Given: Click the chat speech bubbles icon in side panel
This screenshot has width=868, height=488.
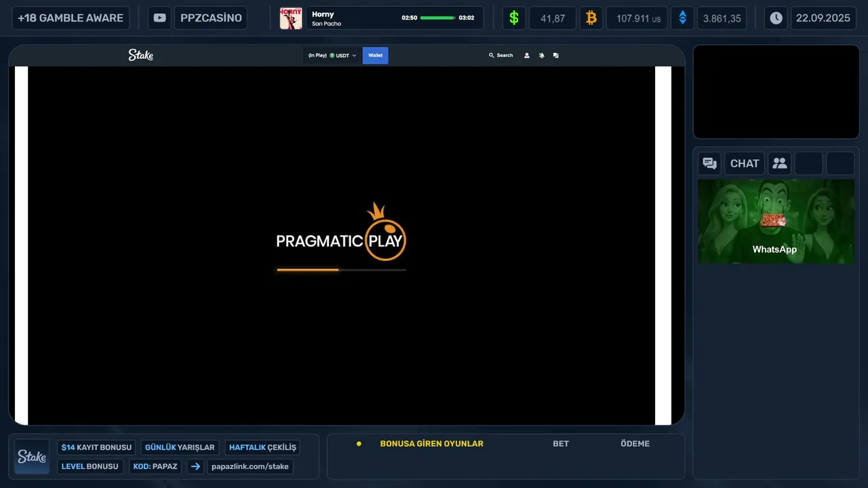Looking at the screenshot, I should pos(710,163).
